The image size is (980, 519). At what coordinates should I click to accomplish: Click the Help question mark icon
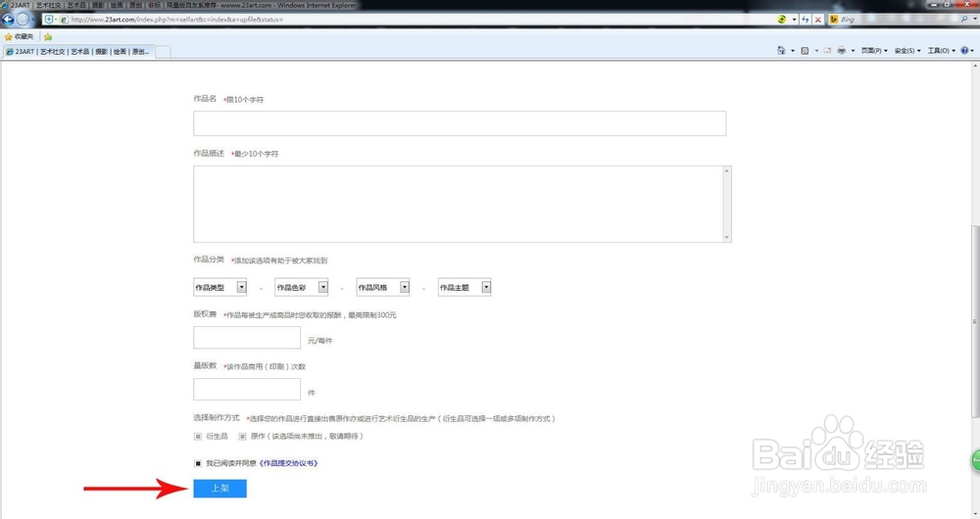pos(964,51)
